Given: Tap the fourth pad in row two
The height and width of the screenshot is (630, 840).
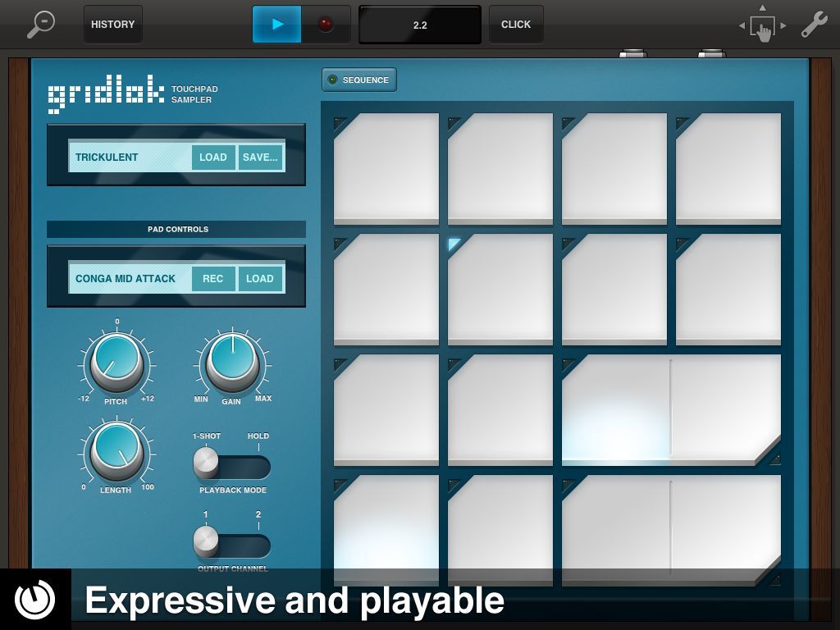Looking at the screenshot, I should coord(728,290).
